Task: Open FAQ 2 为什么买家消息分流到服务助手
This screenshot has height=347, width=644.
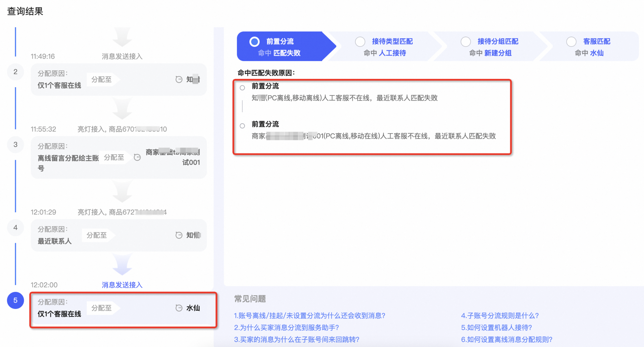Action: (x=286, y=328)
